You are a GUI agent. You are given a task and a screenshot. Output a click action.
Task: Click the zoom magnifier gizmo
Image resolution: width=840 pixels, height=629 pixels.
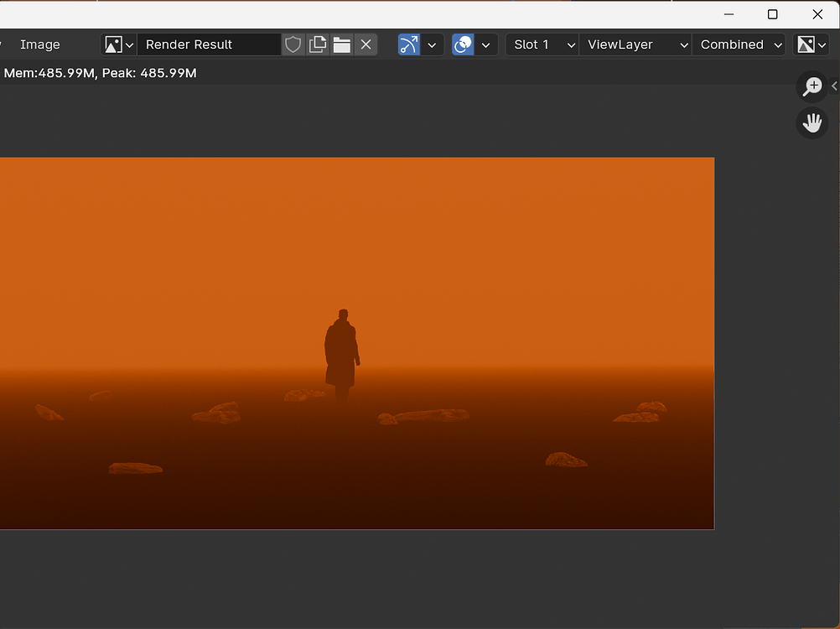coord(812,86)
